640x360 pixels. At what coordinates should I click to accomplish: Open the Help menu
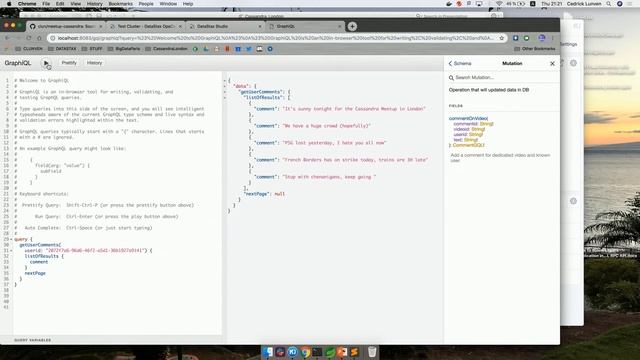pyautogui.click(x=188, y=4)
